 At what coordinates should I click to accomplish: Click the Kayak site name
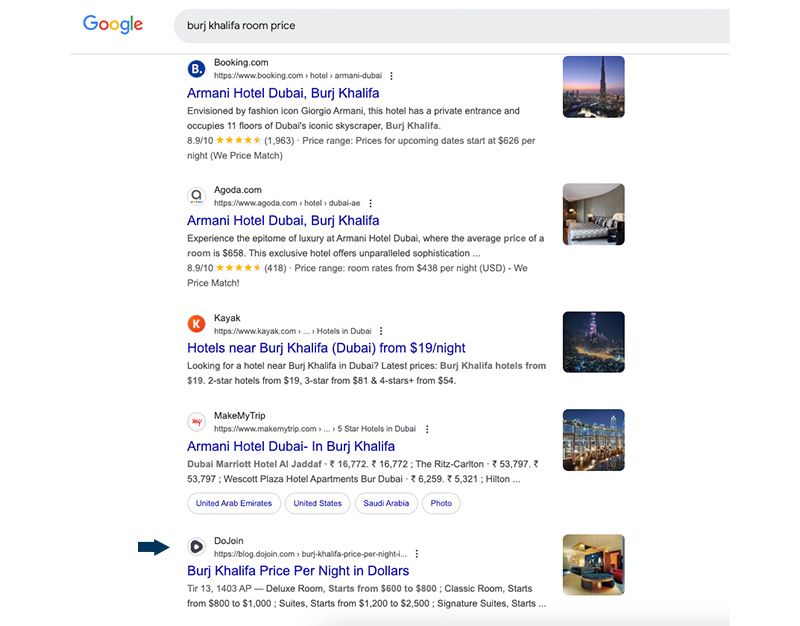[227, 318]
